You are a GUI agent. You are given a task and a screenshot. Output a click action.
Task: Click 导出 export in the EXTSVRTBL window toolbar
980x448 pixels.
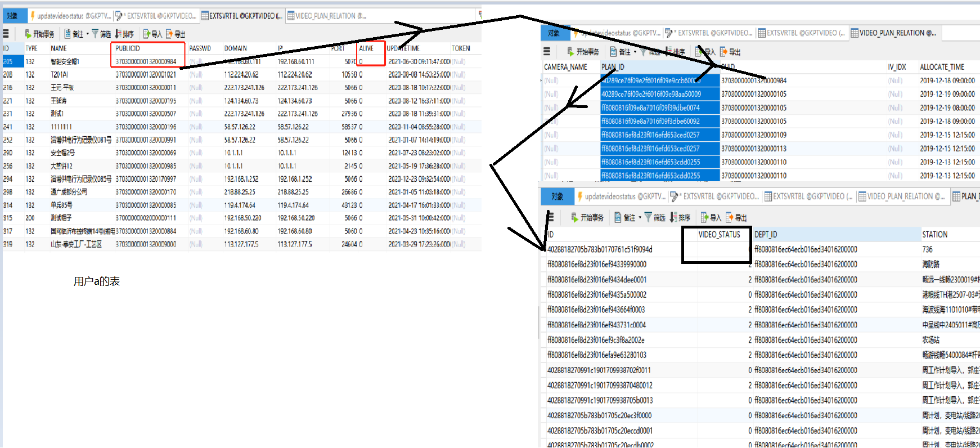(x=176, y=34)
